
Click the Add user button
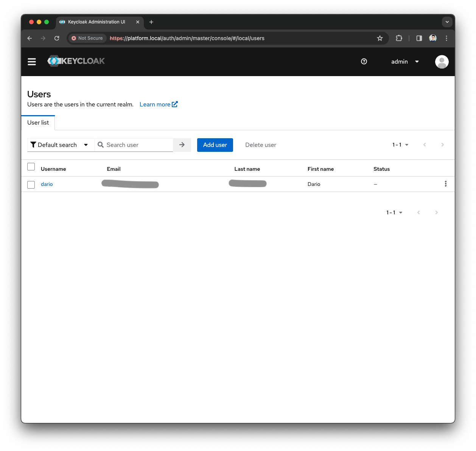coord(215,145)
